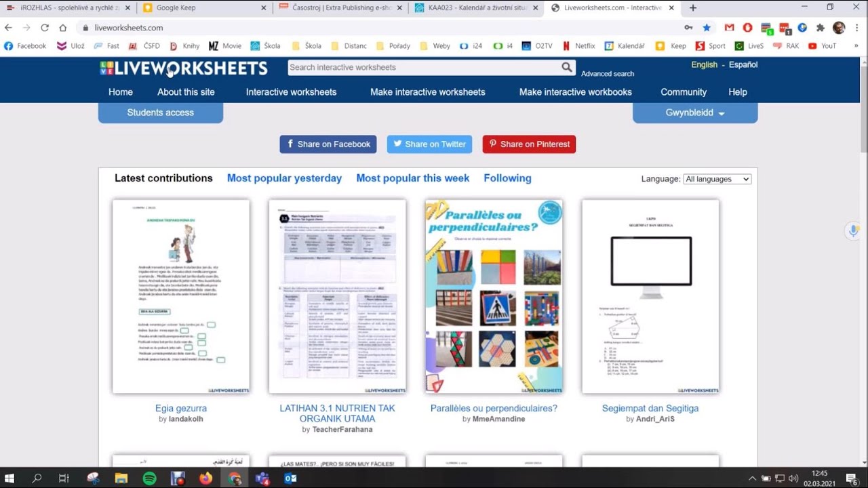Open the Advanced search link

(x=608, y=74)
